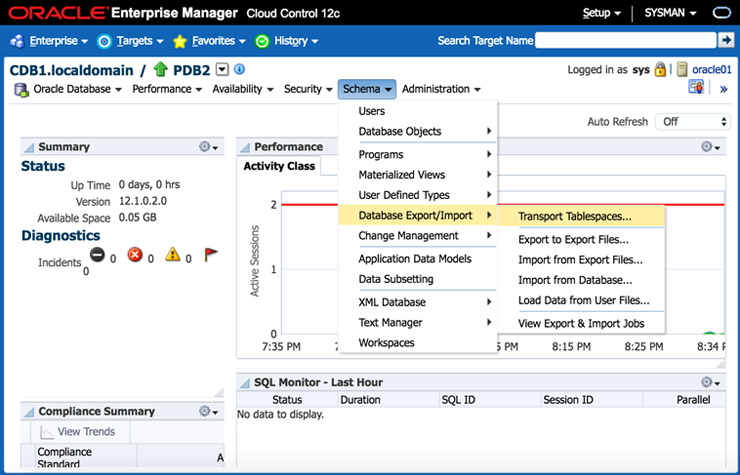The height and width of the screenshot is (475, 740).
Task: Click the red flag incidents icon
Action: [210, 255]
